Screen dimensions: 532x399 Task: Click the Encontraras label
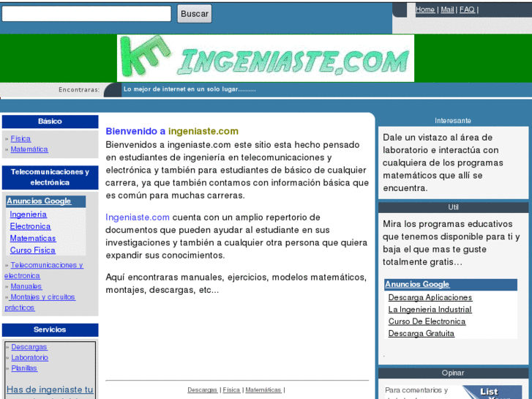pyautogui.click(x=79, y=89)
